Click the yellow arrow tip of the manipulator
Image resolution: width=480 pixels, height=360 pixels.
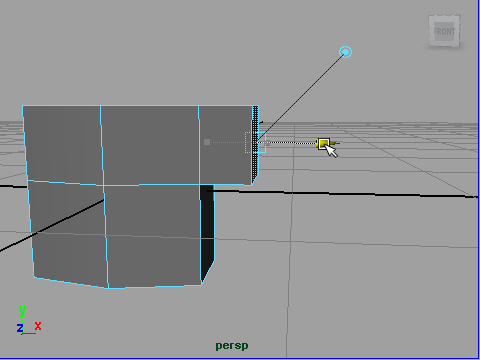335,144
